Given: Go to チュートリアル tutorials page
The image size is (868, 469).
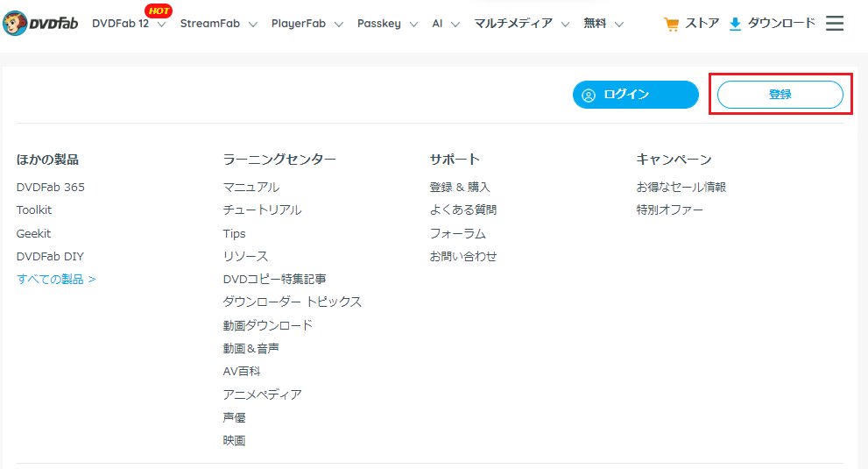Looking at the screenshot, I should [x=262, y=210].
